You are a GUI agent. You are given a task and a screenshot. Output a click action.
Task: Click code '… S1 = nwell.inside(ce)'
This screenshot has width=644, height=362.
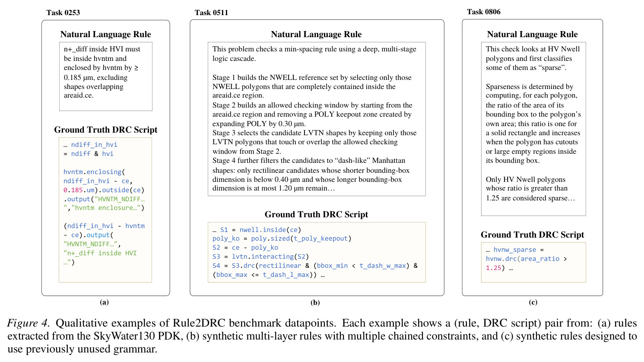point(257,230)
